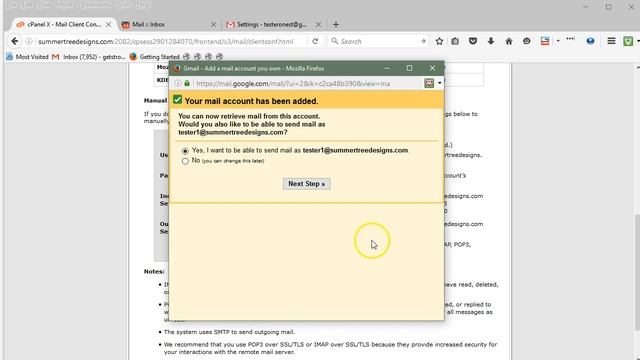Switch to the cPanel X - Mail Client tab
This screenshot has height=360, width=640.
click(x=64, y=24)
